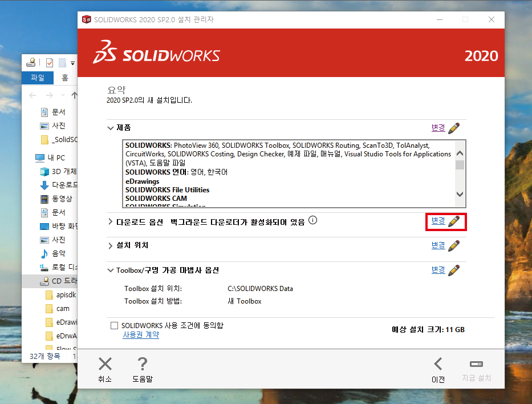Click pencil icon next to 제품 section
The height and width of the screenshot is (404, 532).
[x=454, y=128]
